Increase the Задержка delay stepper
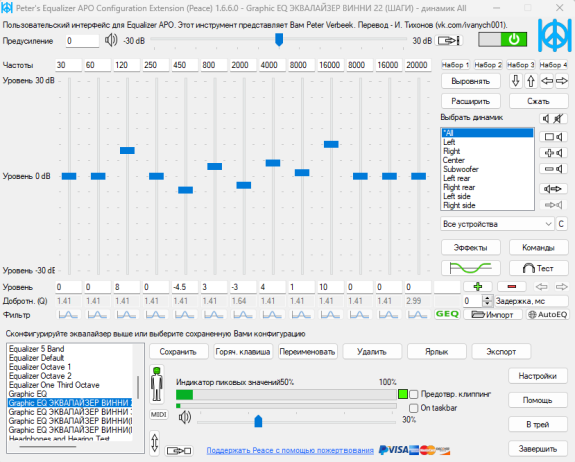 (487, 298)
